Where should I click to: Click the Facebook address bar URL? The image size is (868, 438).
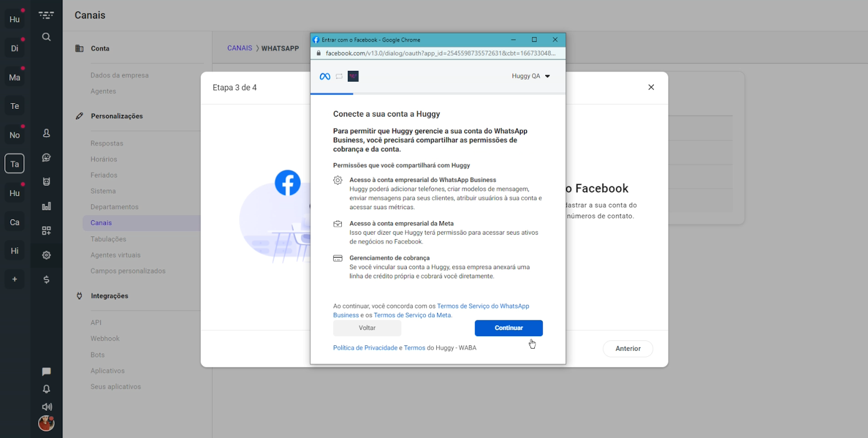point(441,53)
